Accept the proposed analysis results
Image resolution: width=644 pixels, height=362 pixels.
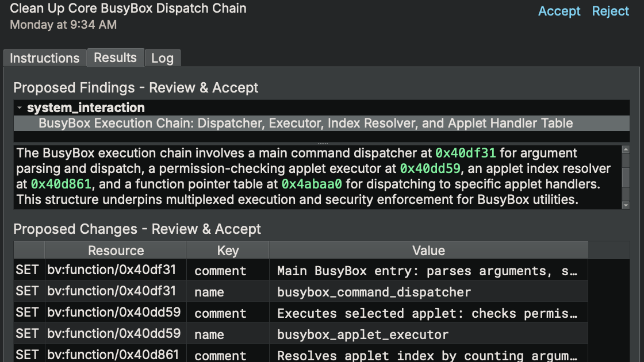[559, 11]
